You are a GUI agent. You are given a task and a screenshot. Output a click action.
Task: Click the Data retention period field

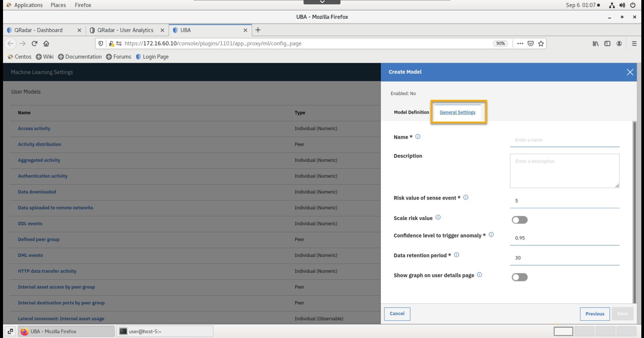[565, 258]
